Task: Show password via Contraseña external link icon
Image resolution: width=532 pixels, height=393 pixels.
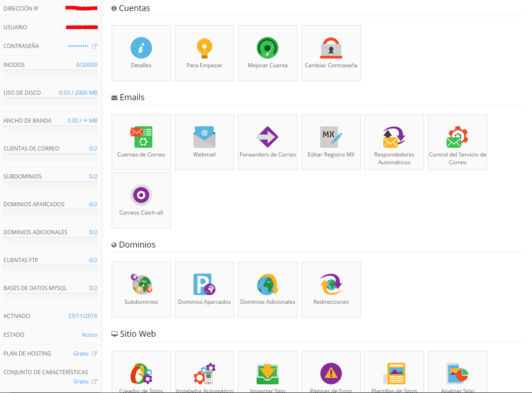Action: (x=94, y=46)
